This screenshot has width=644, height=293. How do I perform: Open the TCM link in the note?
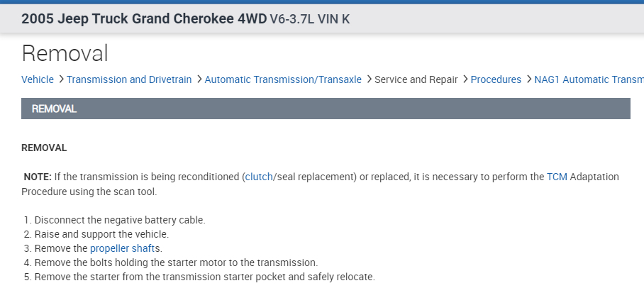557,177
